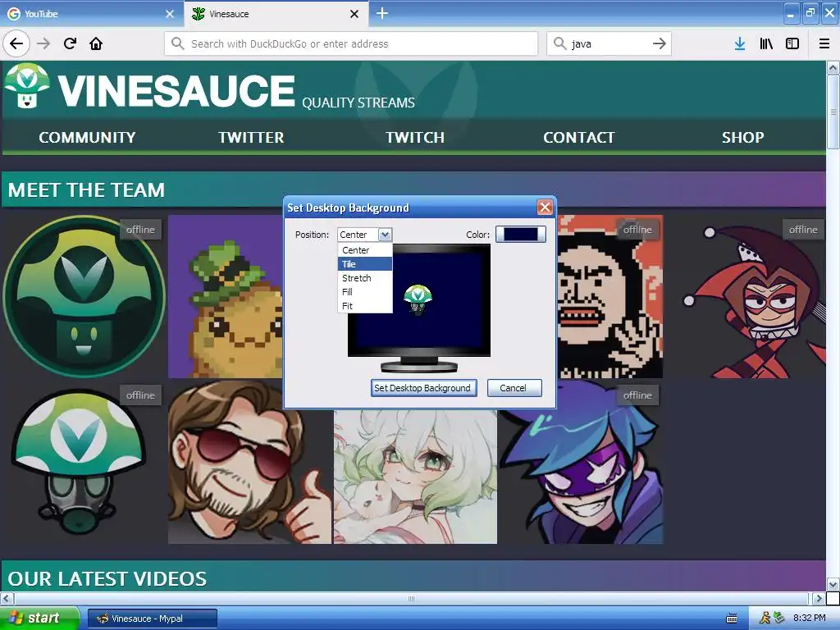
Task: Open the browser home page icon
Action: click(x=96, y=43)
